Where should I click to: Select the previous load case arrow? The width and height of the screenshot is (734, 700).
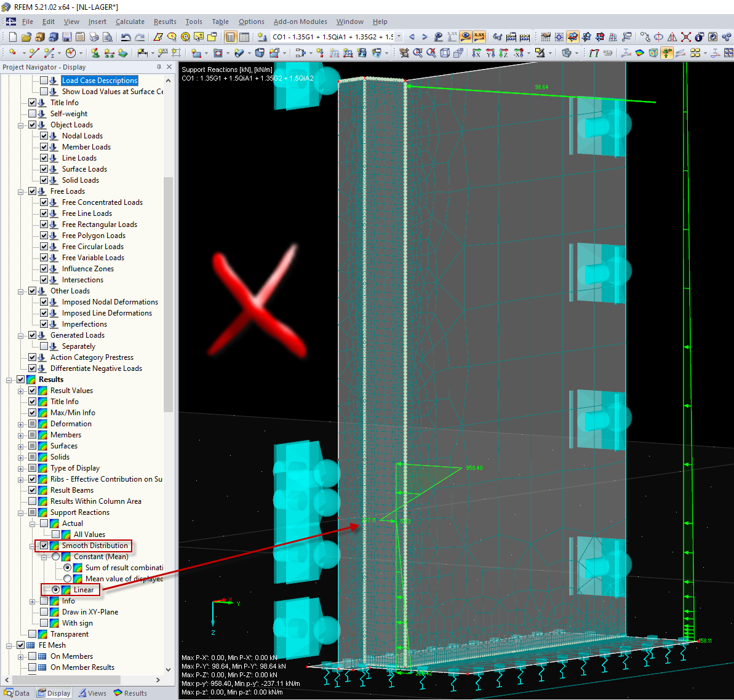(412, 37)
